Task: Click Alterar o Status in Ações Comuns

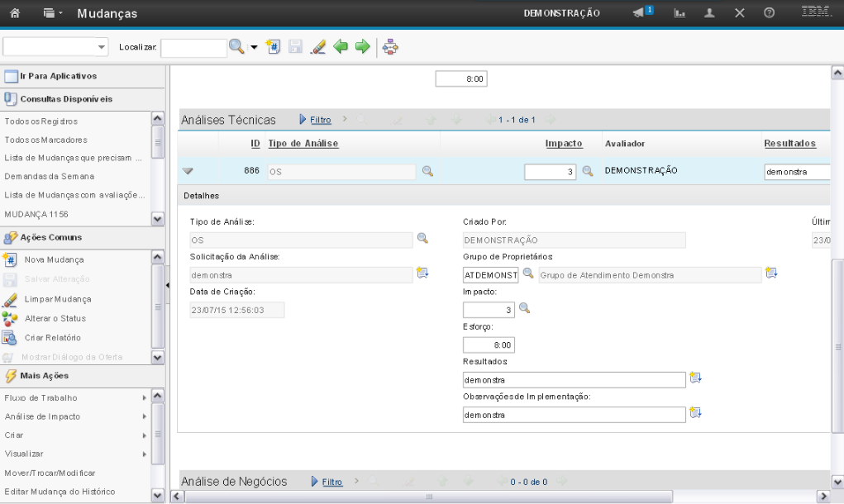Action: click(x=55, y=318)
